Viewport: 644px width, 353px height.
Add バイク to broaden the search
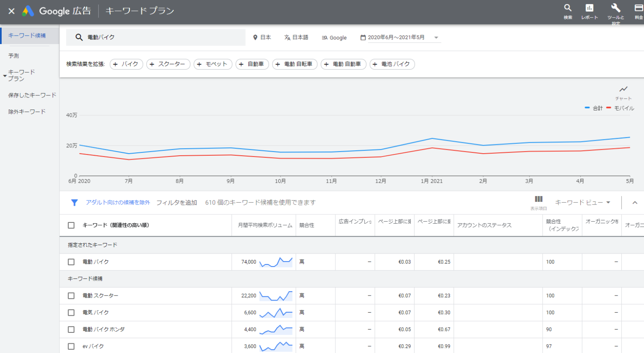(126, 64)
